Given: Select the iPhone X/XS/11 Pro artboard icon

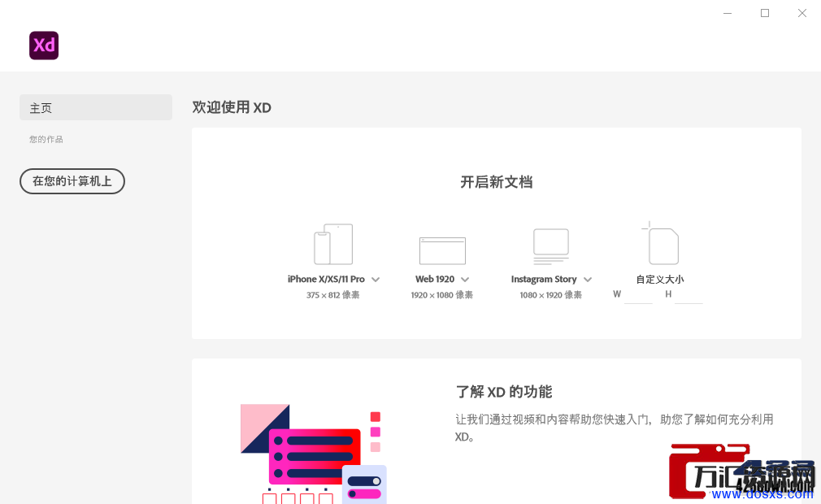Looking at the screenshot, I should coord(333,245).
